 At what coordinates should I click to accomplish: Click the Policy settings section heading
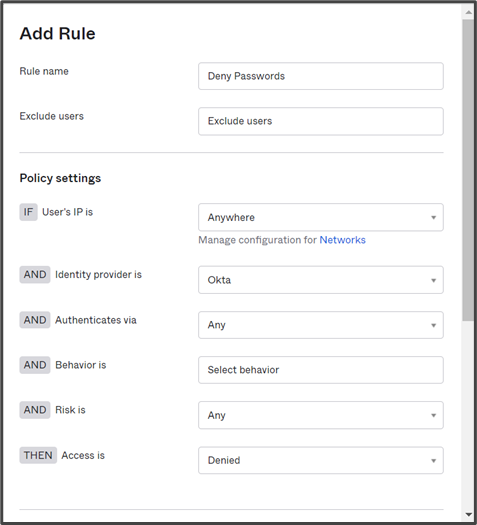click(60, 178)
